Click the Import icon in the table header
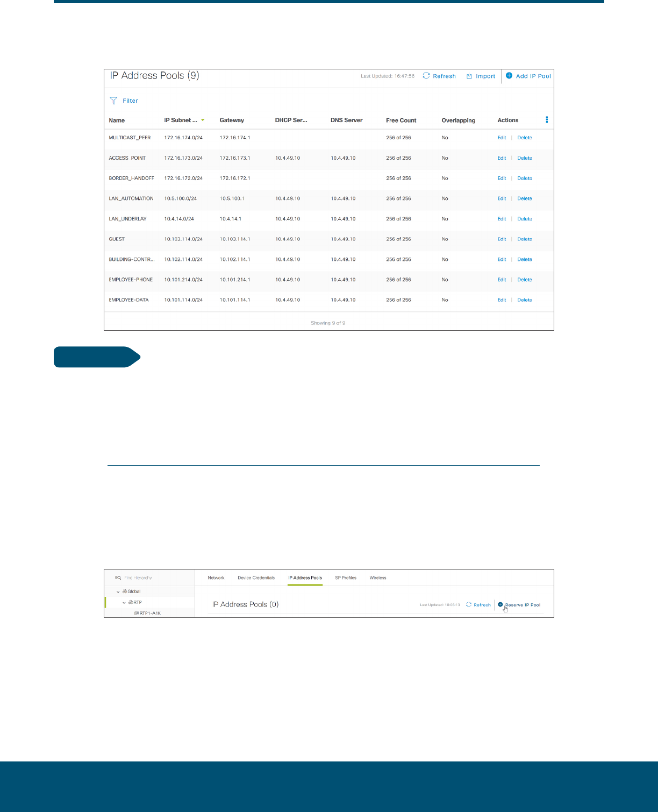The image size is (658, 812). tap(469, 76)
